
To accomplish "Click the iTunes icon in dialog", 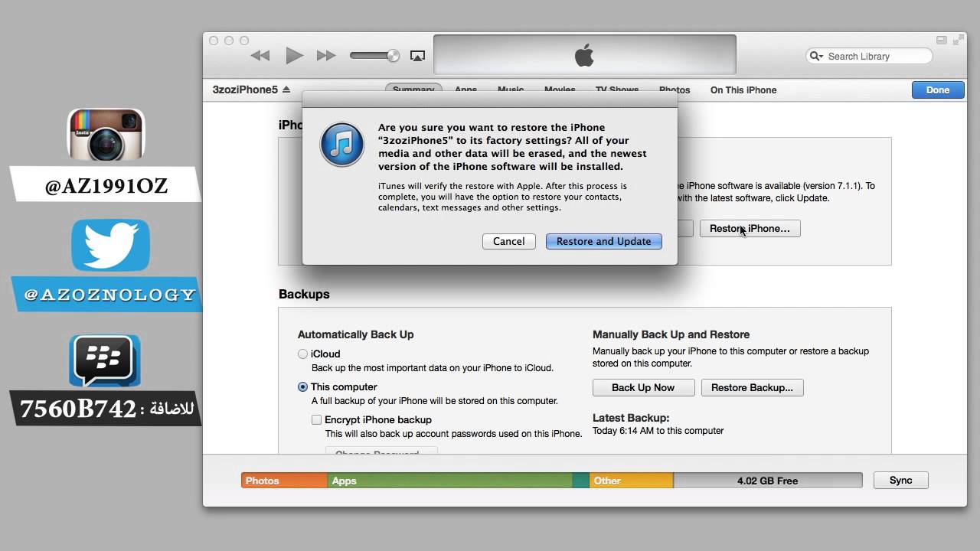I will [x=342, y=145].
